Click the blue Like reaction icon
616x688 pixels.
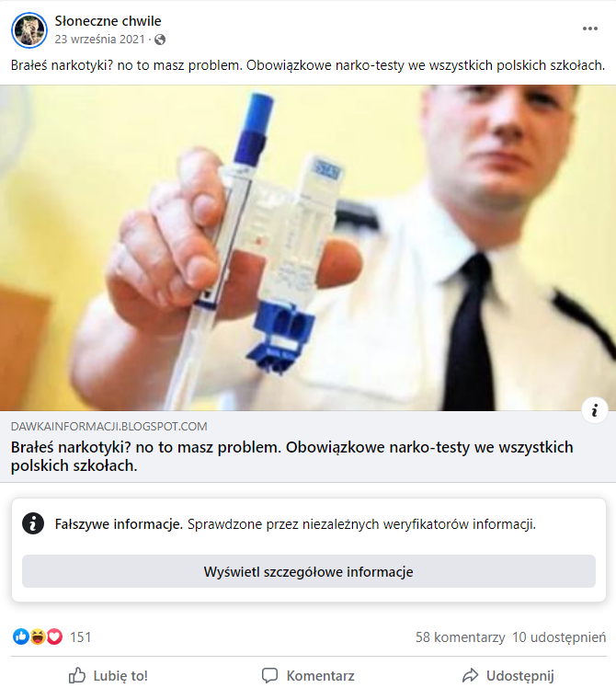(x=20, y=636)
